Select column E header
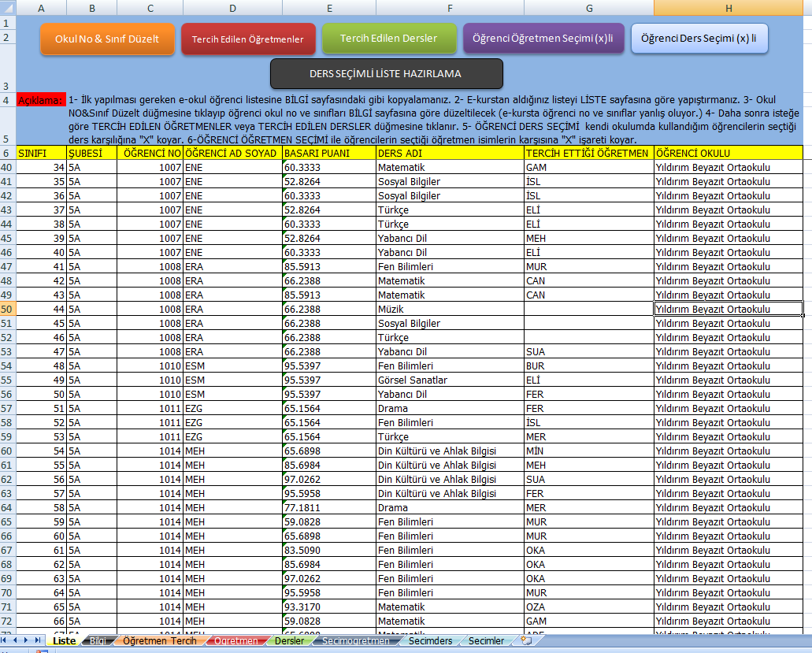This screenshot has height=653, width=812. 329,8
